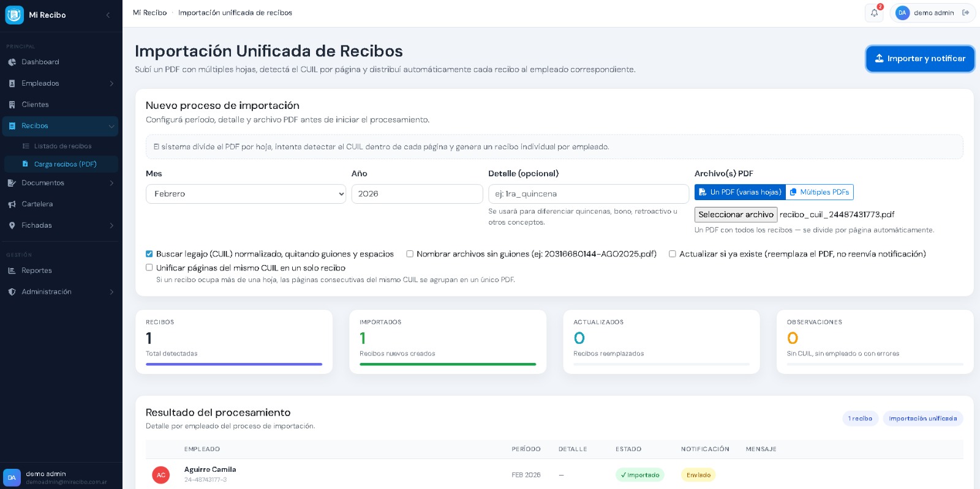Click the Importados progress bar

click(x=448, y=364)
